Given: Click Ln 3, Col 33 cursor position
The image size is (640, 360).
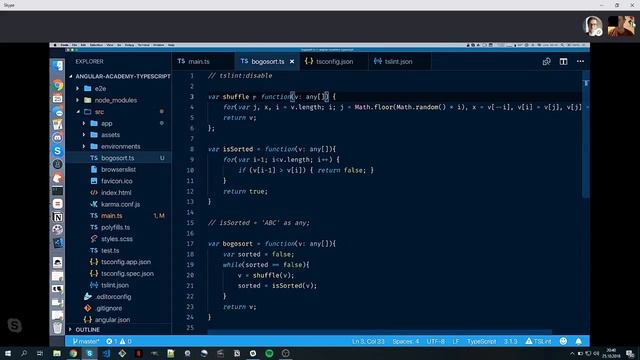Looking at the screenshot, I should 368,341.
